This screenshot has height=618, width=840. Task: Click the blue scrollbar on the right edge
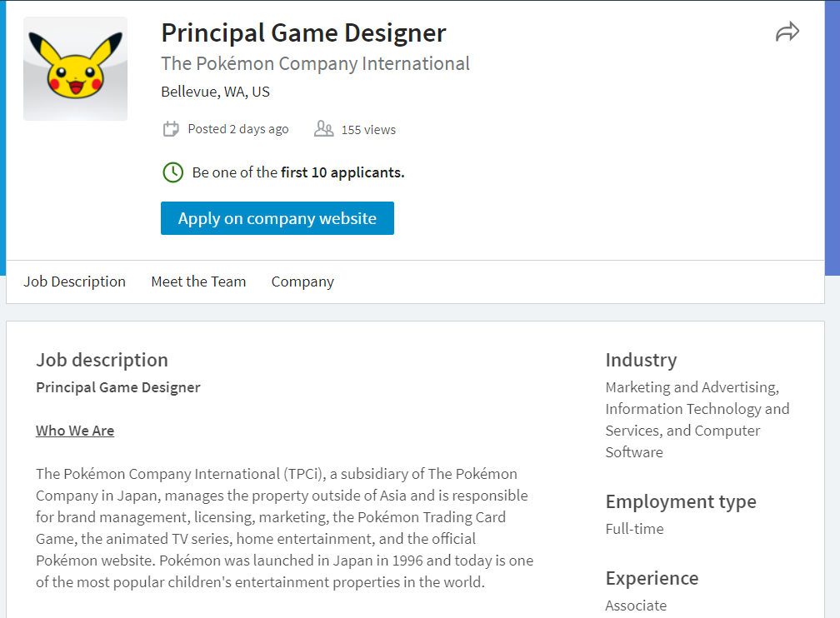(835, 133)
